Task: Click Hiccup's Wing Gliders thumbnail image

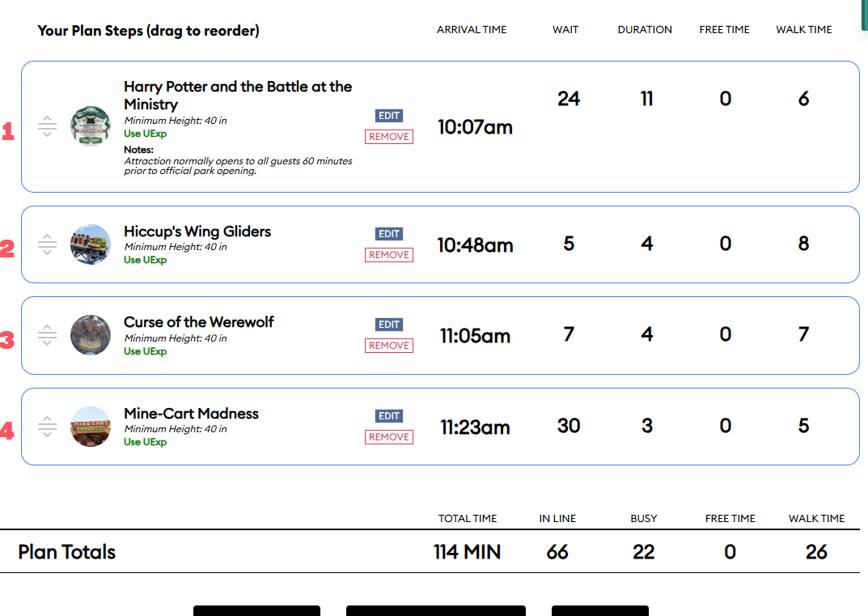Action: coord(91,244)
